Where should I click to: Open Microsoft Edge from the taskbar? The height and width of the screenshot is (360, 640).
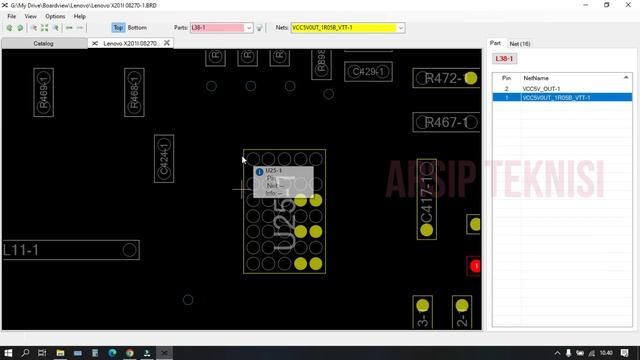click(x=112, y=353)
